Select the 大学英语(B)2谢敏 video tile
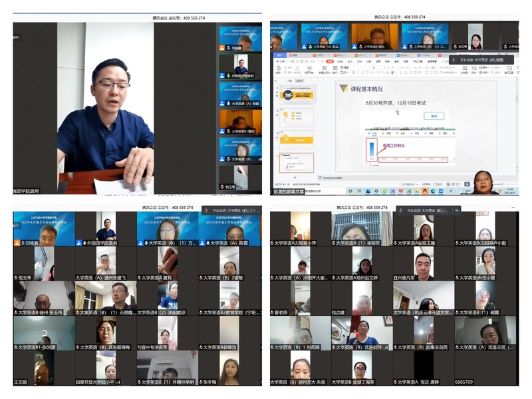 [x=229, y=263]
